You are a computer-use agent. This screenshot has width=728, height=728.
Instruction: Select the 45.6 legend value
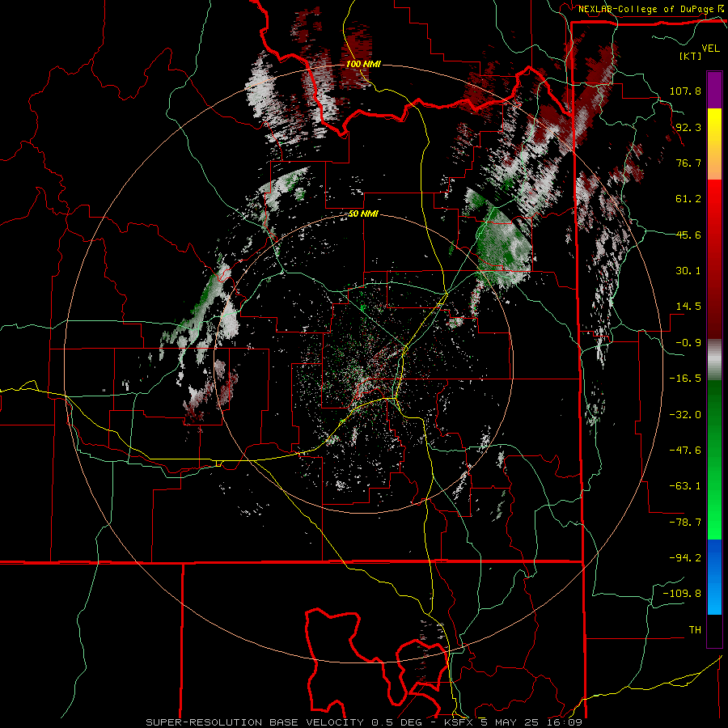(x=688, y=235)
